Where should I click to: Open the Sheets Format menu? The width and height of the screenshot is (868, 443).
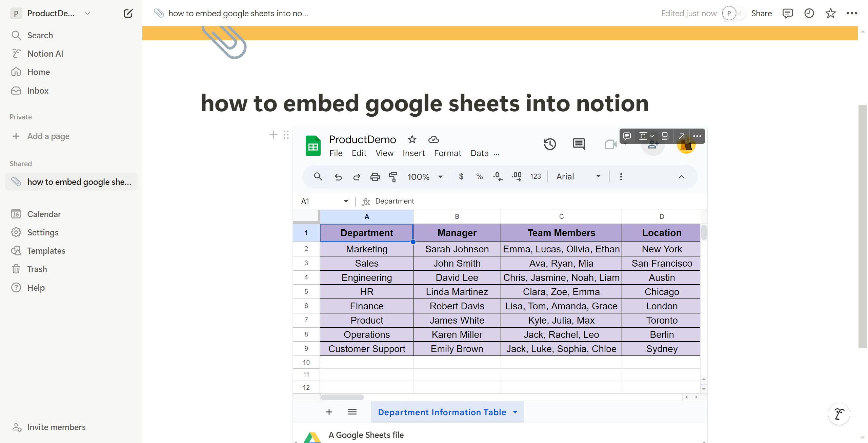tap(447, 153)
